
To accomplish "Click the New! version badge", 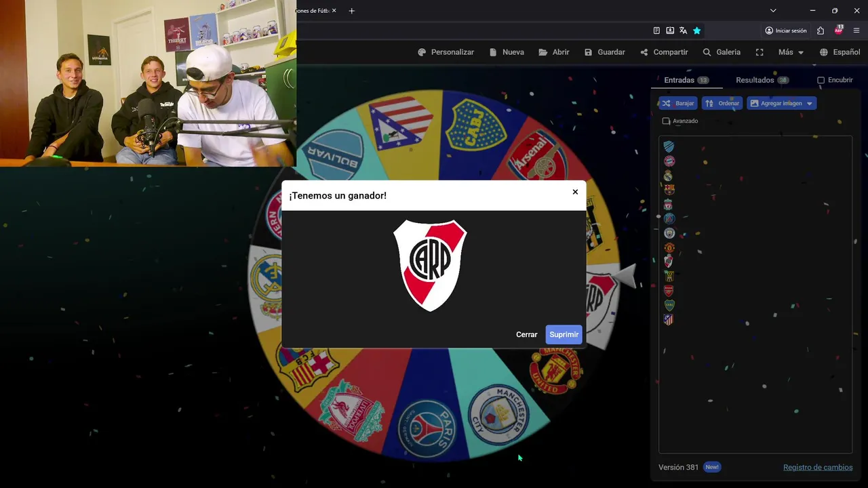I will coord(711,467).
